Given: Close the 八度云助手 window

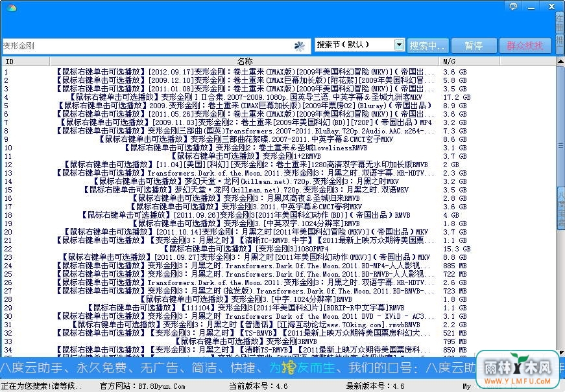Looking at the screenshot, I should pos(551,6).
